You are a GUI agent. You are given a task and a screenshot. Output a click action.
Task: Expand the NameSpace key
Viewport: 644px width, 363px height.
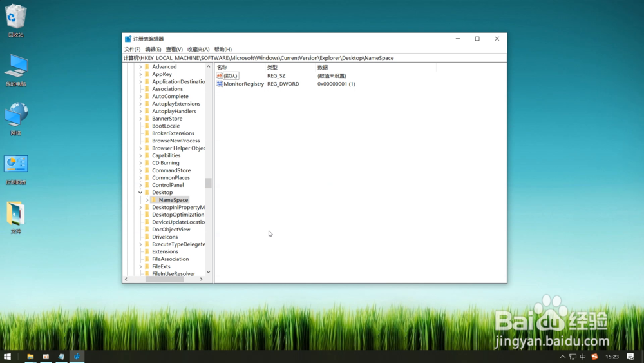pyautogui.click(x=147, y=200)
